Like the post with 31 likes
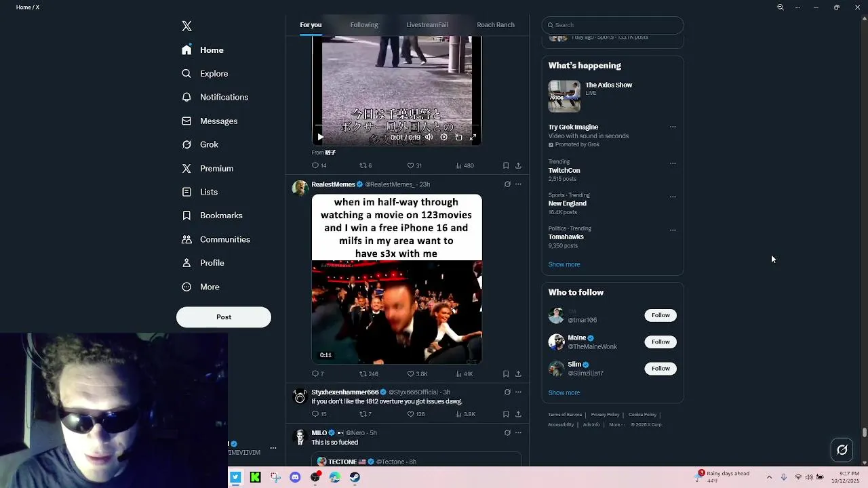868x488 pixels. click(x=414, y=165)
